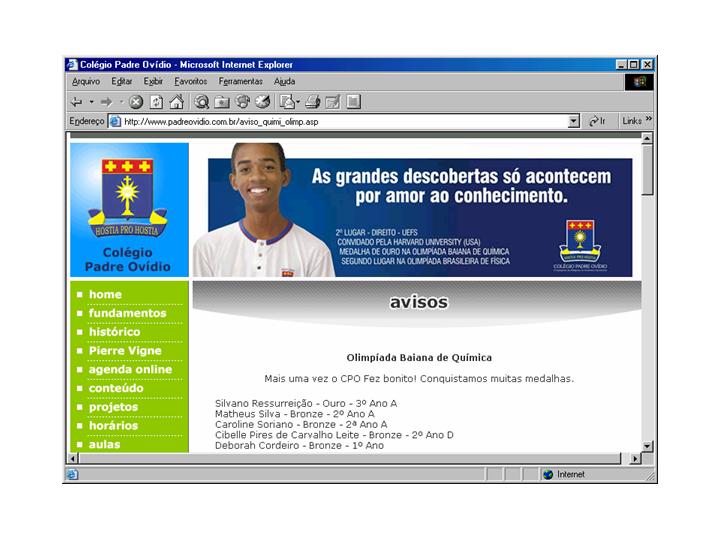
Task: Open the Favoritos menu
Action: [x=191, y=81]
